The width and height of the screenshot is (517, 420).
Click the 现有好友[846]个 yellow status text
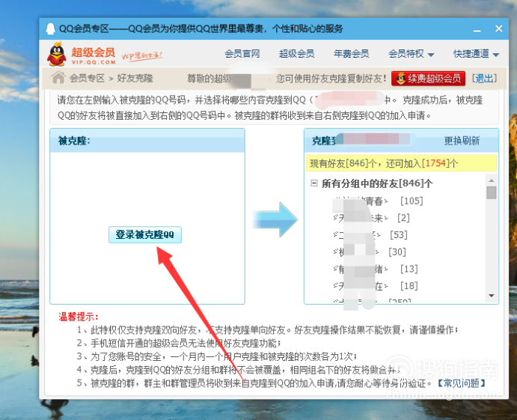tap(384, 163)
